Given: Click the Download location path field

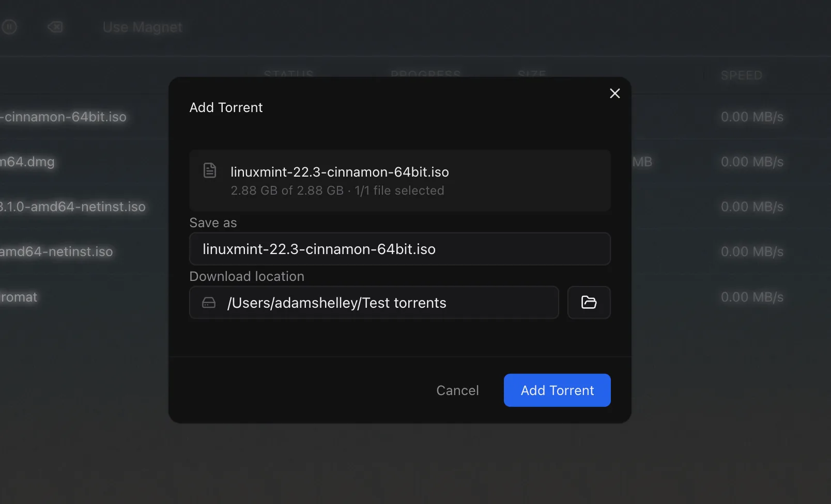Looking at the screenshot, I should (374, 303).
